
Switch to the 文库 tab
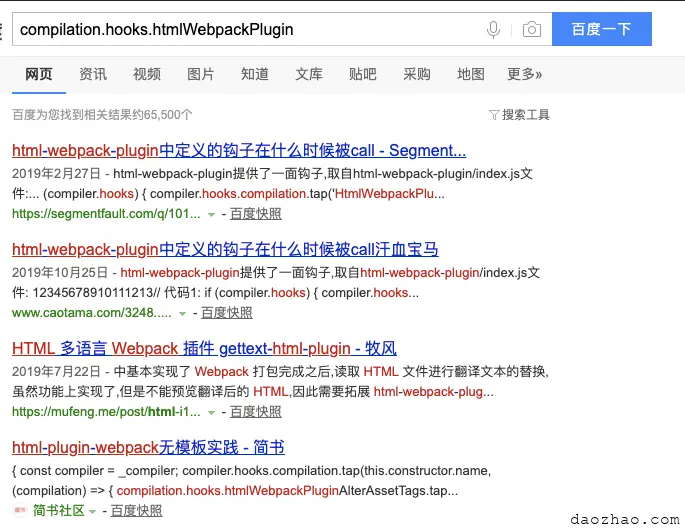(x=309, y=74)
